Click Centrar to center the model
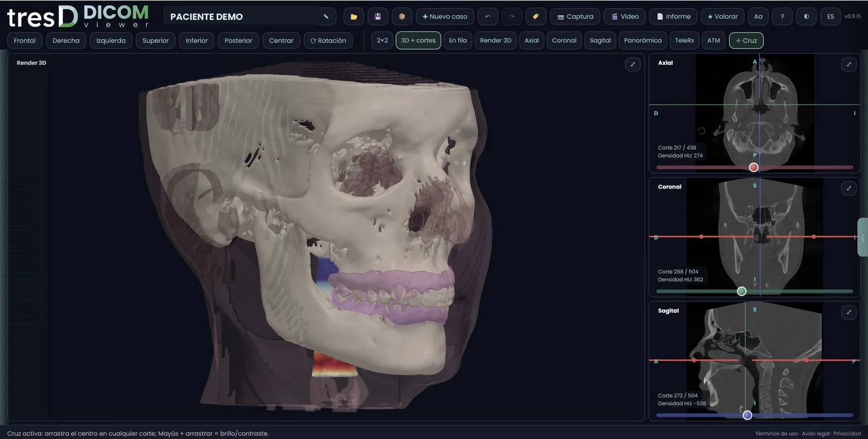 [281, 40]
